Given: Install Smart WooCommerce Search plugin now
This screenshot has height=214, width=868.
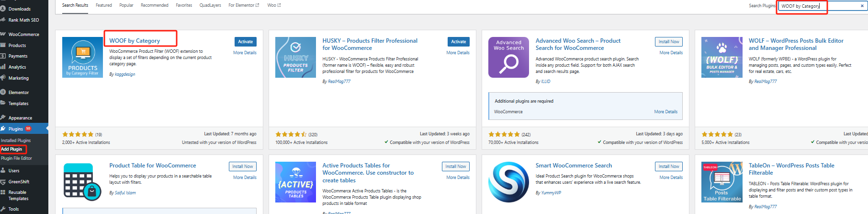Looking at the screenshot, I should [x=669, y=166].
